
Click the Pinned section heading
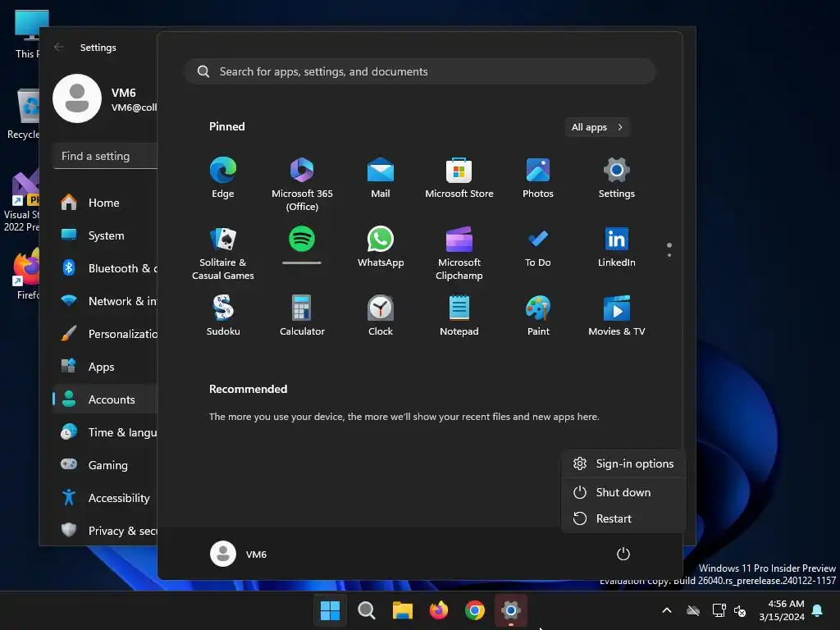coord(227,127)
